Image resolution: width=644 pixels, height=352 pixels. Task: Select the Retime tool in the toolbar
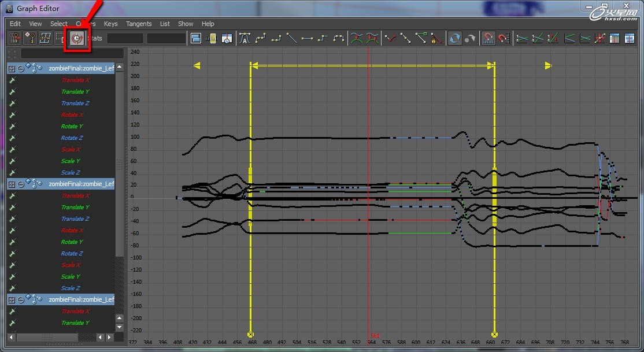coord(76,38)
